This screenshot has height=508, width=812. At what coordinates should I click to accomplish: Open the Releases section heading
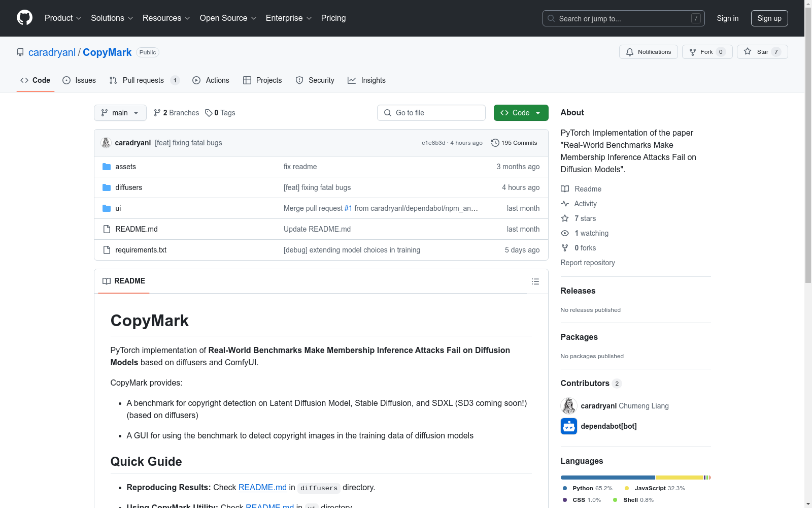pos(578,291)
